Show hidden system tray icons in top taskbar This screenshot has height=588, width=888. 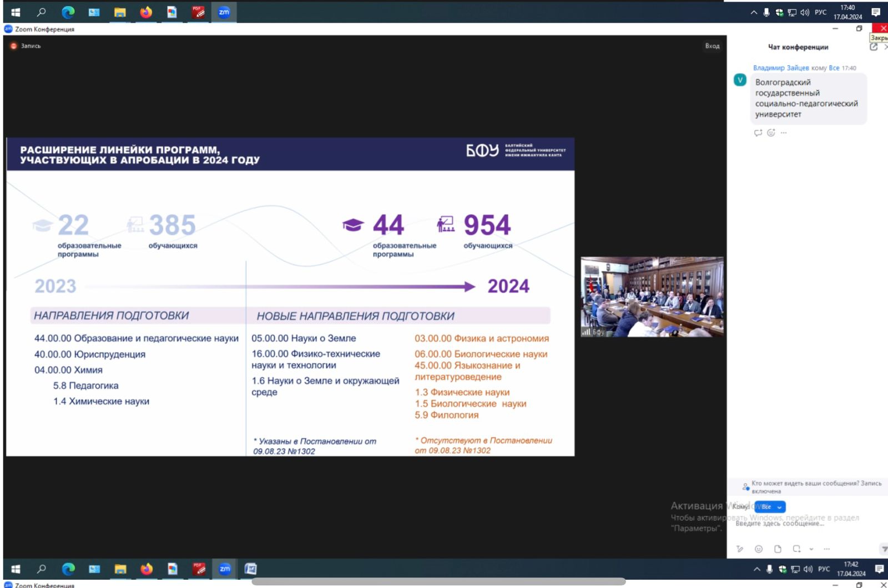[754, 12]
